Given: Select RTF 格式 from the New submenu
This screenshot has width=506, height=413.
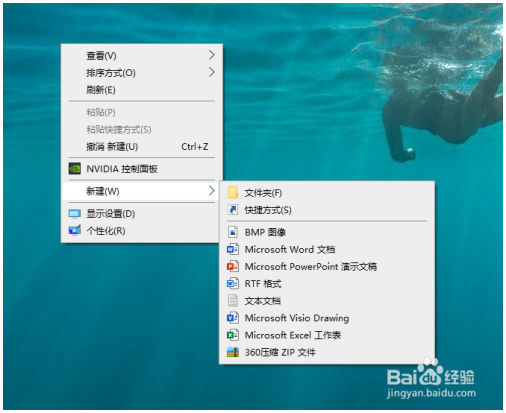Looking at the screenshot, I should (327, 284).
